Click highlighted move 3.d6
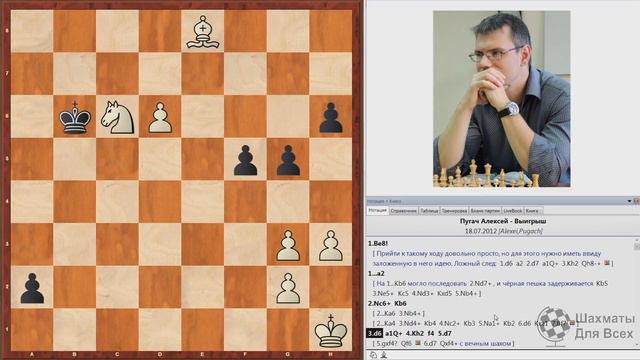This screenshot has height=360, width=640. coord(374,333)
